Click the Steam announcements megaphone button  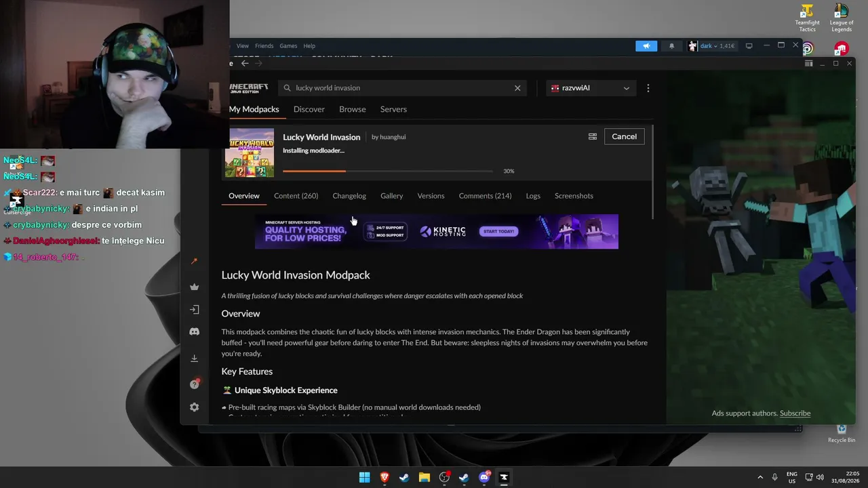click(x=646, y=46)
